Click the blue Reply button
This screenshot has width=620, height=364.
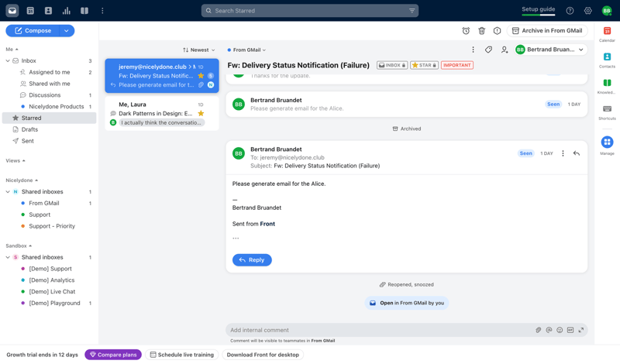point(252,259)
